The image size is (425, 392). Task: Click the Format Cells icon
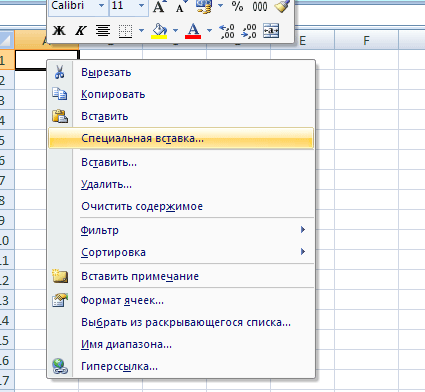[x=60, y=300]
